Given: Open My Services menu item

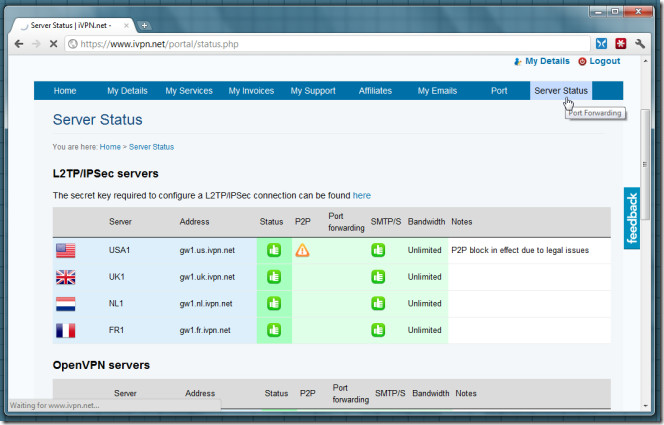Looking at the screenshot, I should [189, 91].
